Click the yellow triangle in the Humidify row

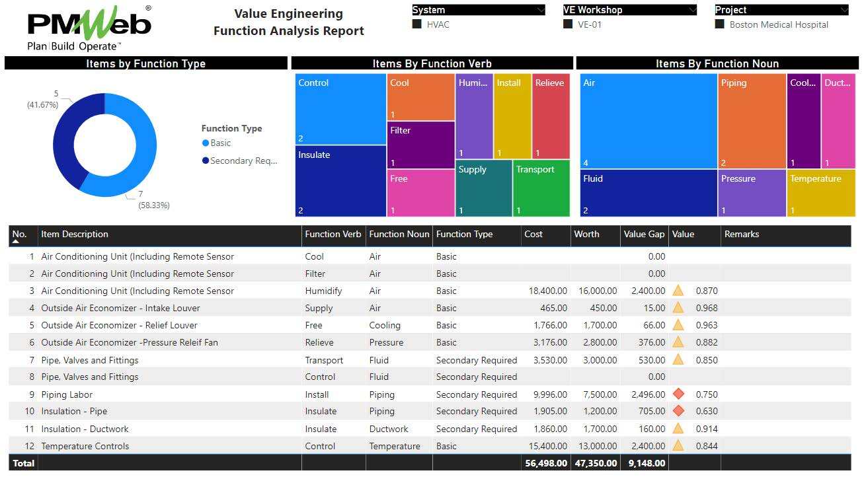tap(678, 291)
